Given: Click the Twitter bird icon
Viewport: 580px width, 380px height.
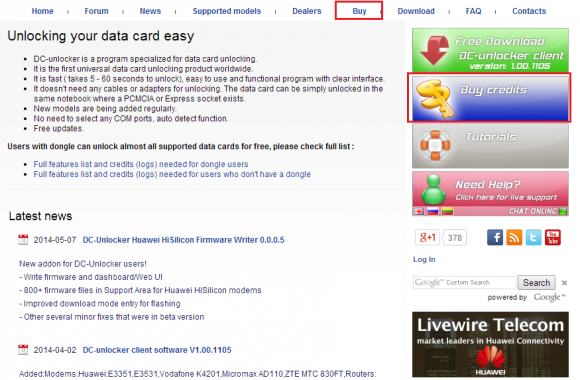Looking at the screenshot, I should 533,238.
